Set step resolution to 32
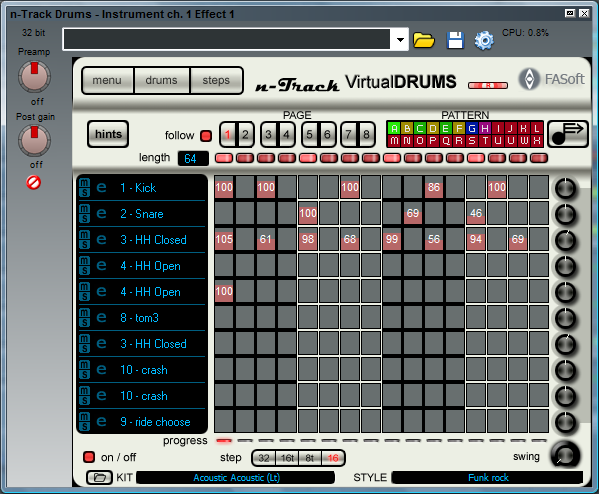The height and width of the screenshot is (494, 599). 264,458
